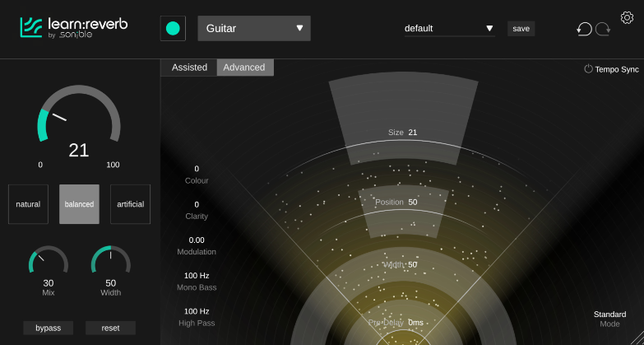Click the large reverb amount dial

click(x=79, y=114)
